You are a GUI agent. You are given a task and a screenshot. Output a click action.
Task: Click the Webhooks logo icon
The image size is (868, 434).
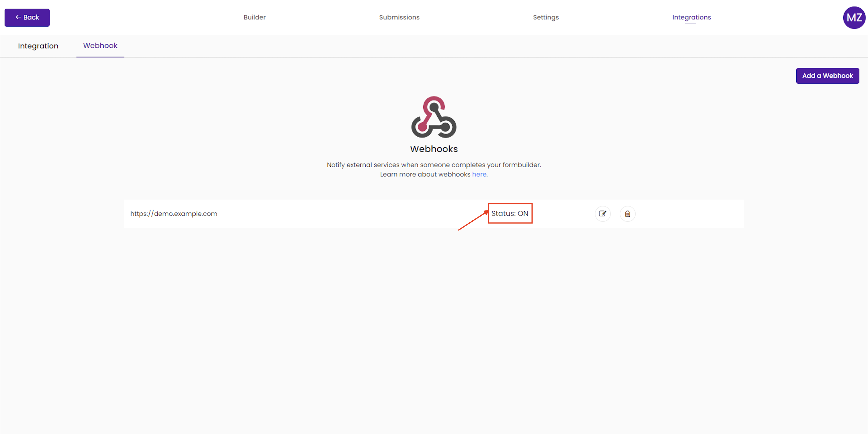click(434, 117)
